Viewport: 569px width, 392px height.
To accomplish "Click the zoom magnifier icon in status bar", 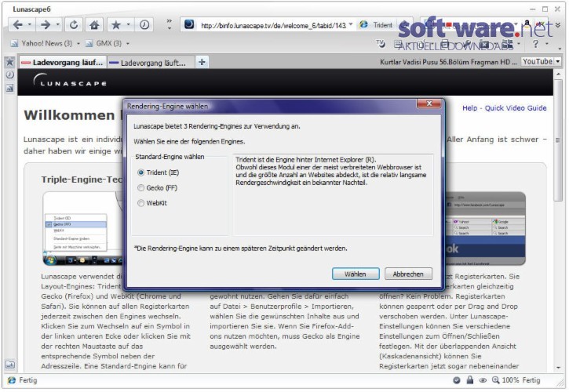I will (496, 380).
